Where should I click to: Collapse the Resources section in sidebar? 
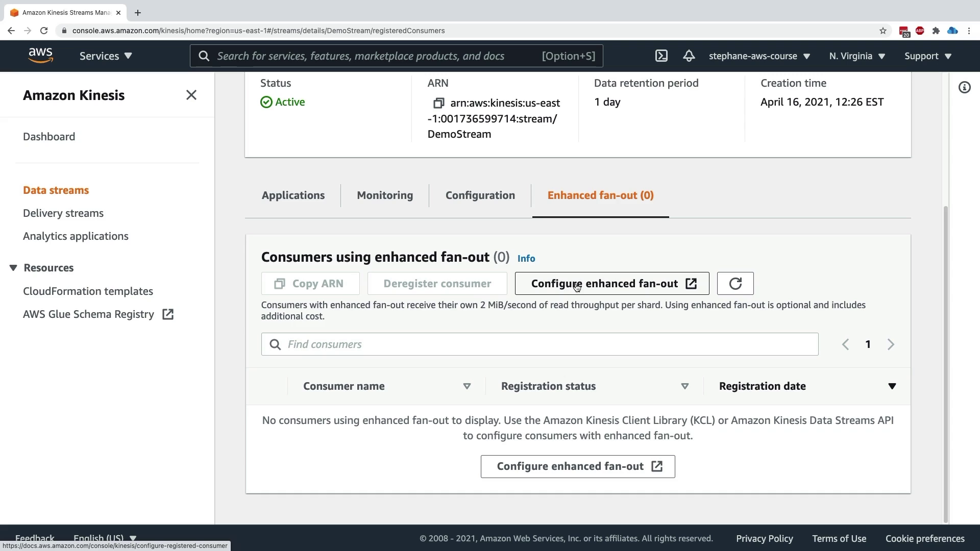click(13, 268)
